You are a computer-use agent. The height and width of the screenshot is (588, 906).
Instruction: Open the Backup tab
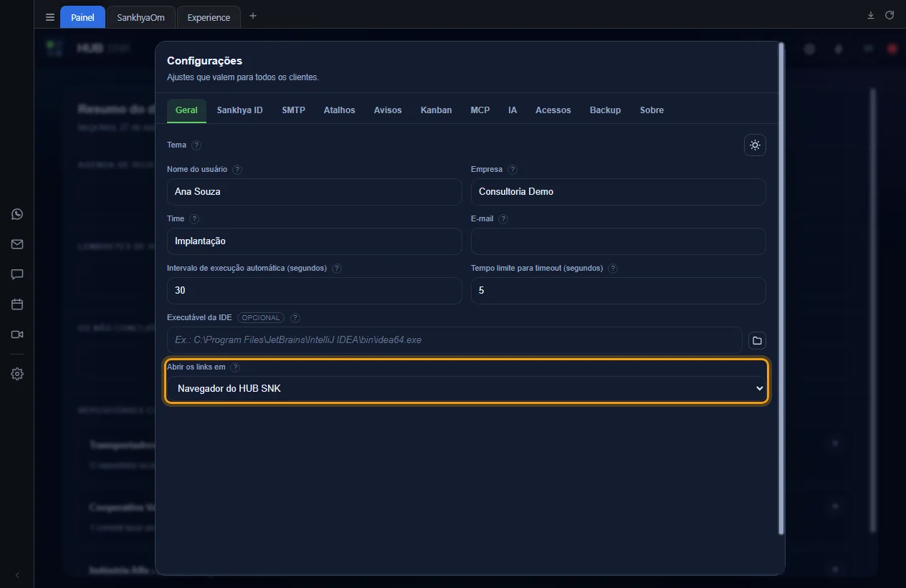coord(606,110)
